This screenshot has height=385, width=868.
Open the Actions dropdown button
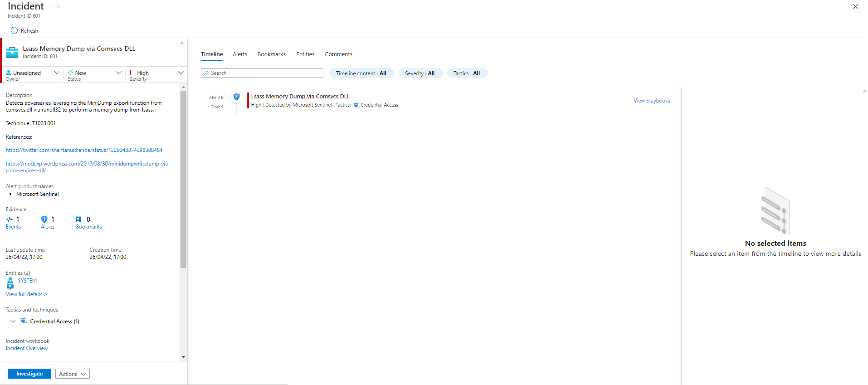coord(73,374)
